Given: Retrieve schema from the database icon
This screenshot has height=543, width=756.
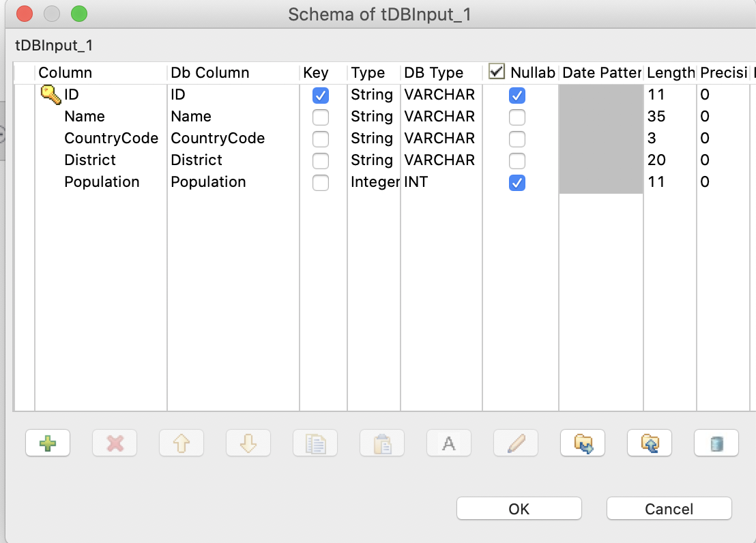Looking at the screenshot, I should tap(716, 443).
